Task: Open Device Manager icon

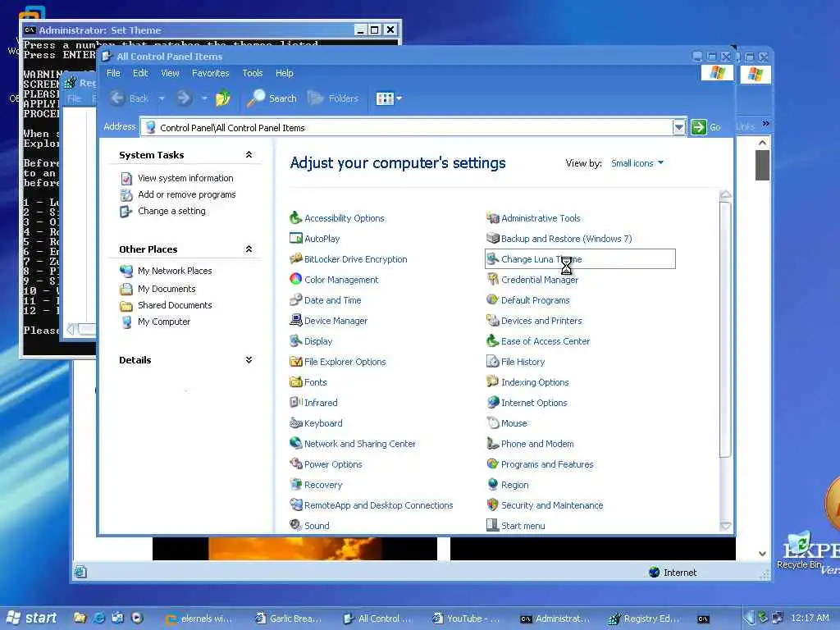Action: [295, 321]
